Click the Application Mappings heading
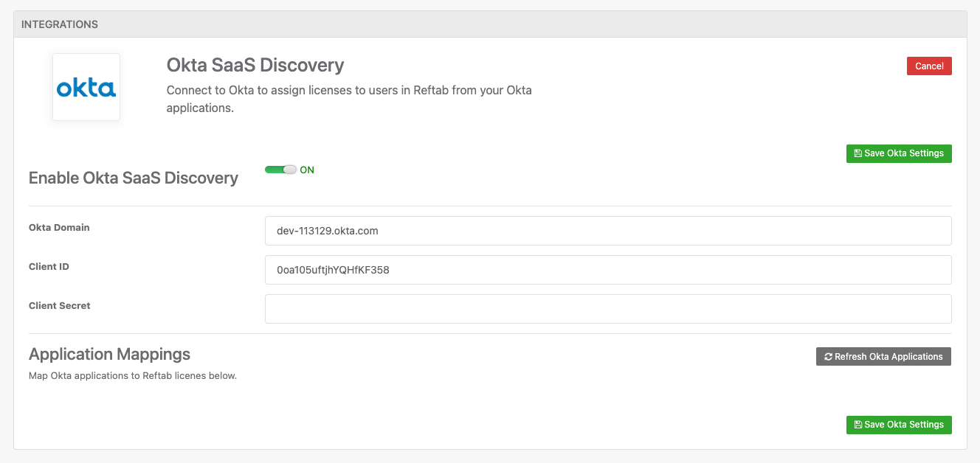This screenshot has width=980, height=463. click(x=109, y=354)
